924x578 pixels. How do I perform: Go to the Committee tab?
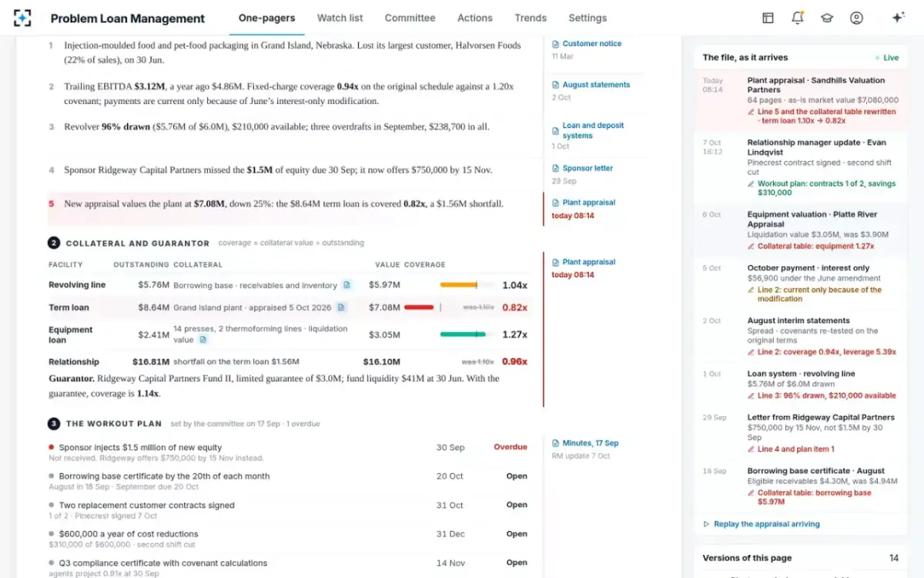410,18
